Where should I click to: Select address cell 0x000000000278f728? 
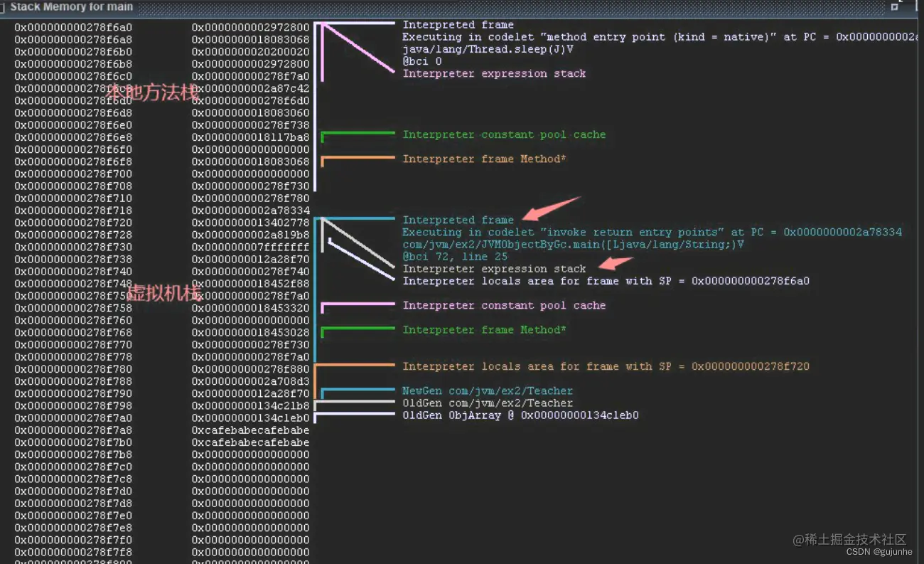(73, 235)
